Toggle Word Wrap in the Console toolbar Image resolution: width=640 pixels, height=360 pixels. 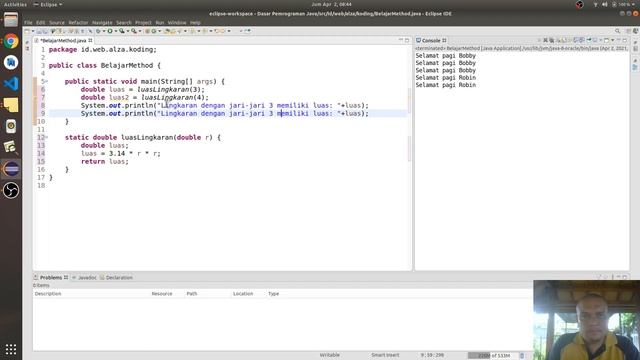click(x=569, y=40)
